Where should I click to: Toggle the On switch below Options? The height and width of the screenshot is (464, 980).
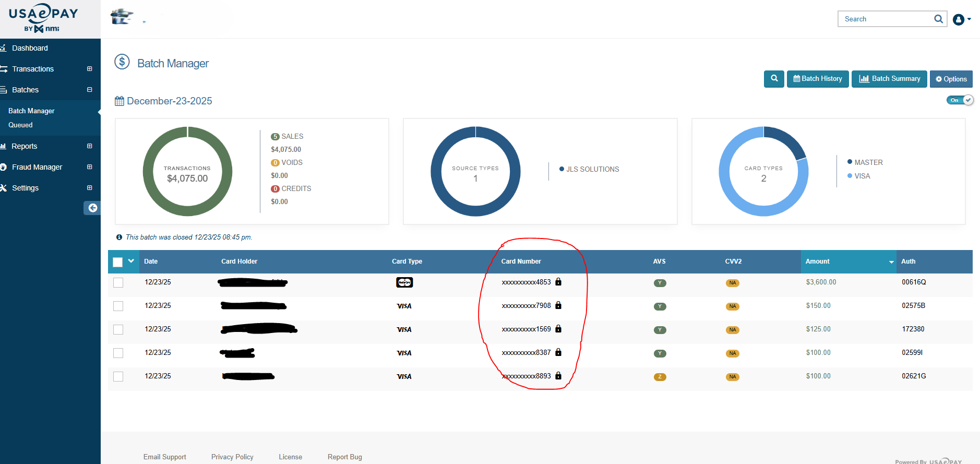pyautogui.click(x=960, y=100)
